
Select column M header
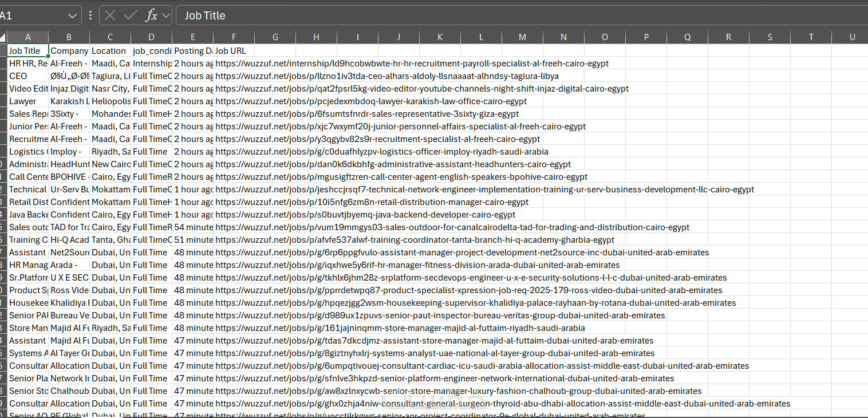[523, 37]
